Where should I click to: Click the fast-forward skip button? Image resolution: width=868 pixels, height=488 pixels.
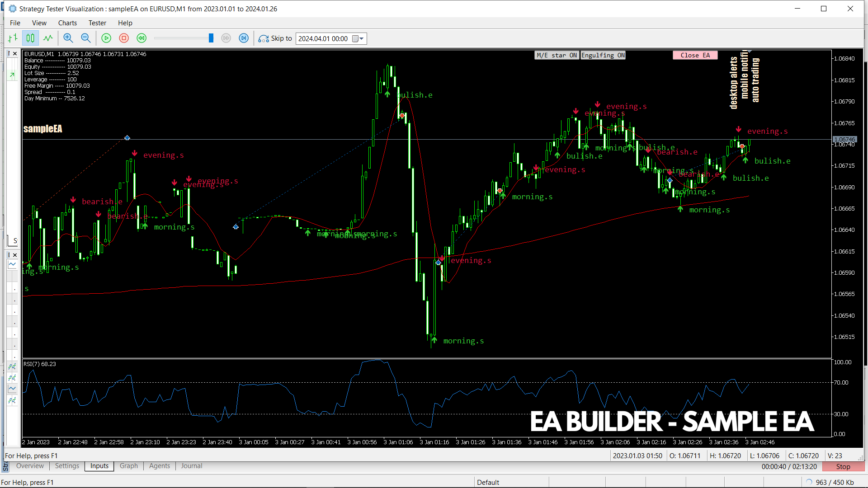click(x=245, y=38)
